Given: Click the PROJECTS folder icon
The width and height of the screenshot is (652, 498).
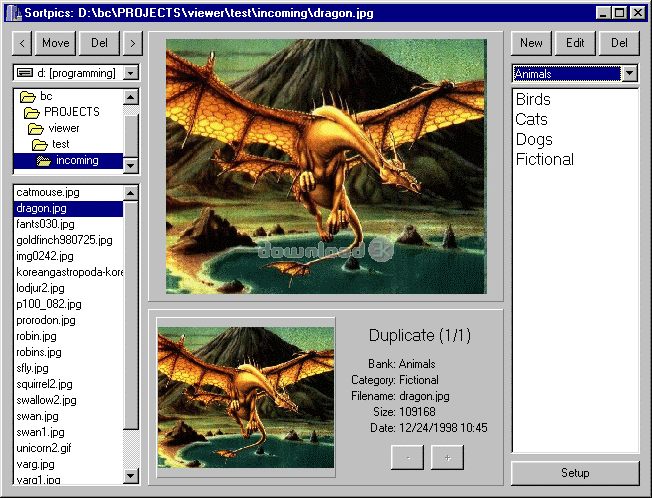Looking at the screenshot, I should tap(32, 113).
